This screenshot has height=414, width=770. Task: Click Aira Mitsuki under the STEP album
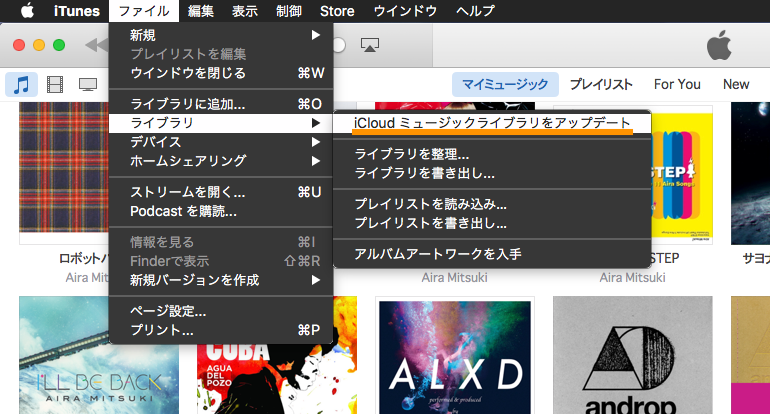tap(632, 277)
